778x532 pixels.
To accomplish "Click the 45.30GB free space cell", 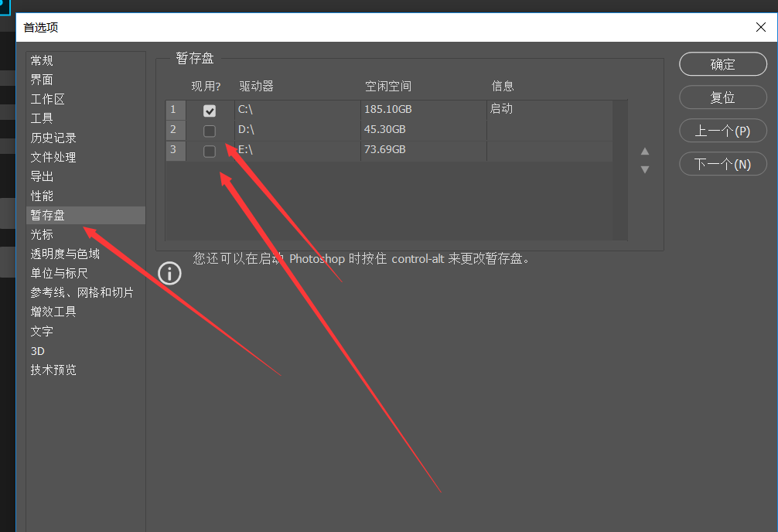I will point(424,130).
